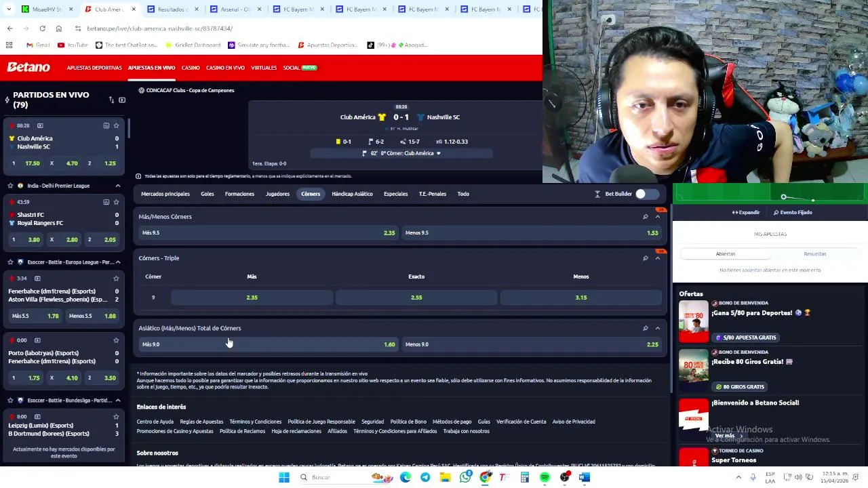The image size is (868, 488).
Task: Favorite the Shastri FC vs Royal Rangers match
Action: (116, 202)
